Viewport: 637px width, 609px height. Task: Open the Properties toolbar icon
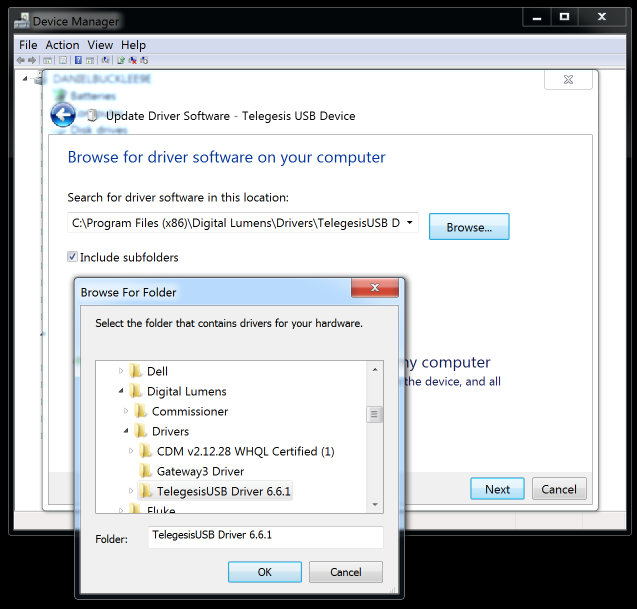coord(63,61)
